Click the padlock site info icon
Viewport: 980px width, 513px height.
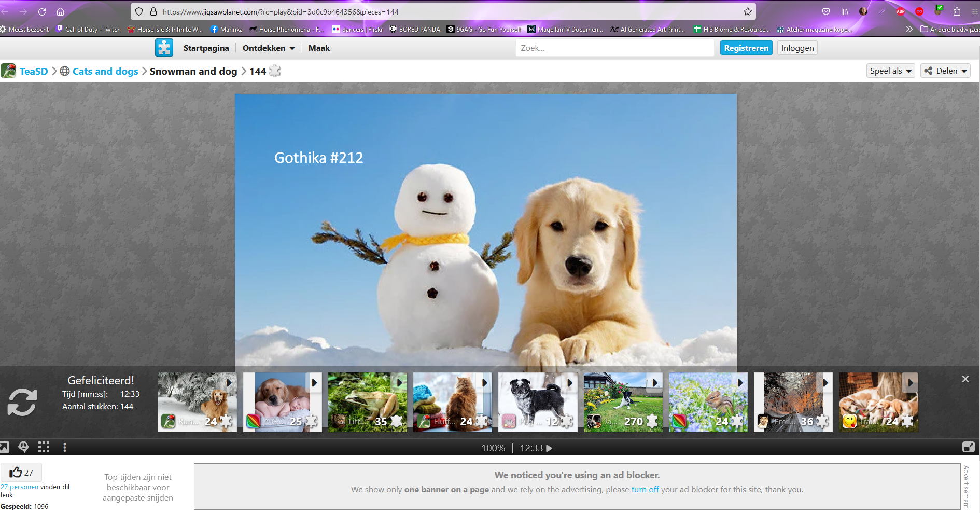click(x=153, y=11)
